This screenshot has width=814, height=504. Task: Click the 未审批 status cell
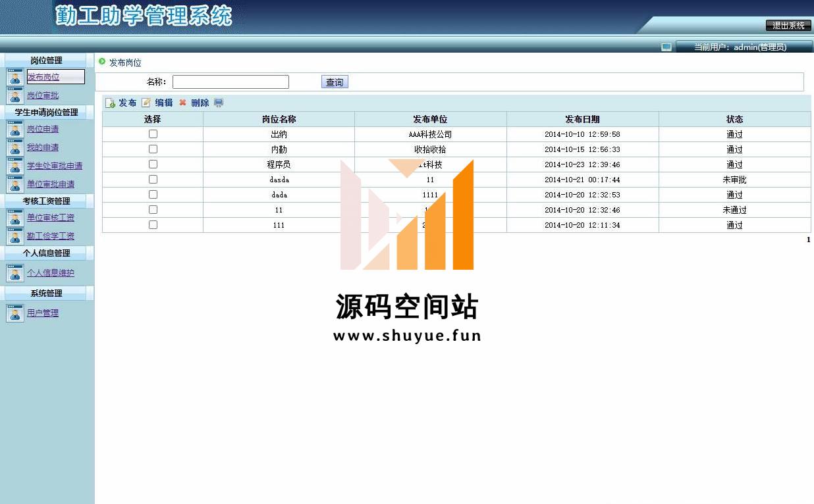pos(734,180)
